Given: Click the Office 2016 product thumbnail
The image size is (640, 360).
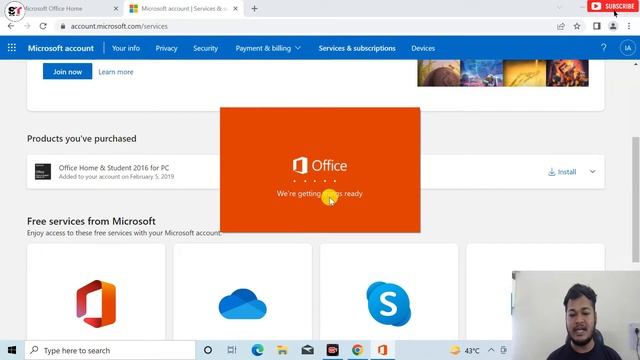Looking at the screenshot, I should pos(43,171).
